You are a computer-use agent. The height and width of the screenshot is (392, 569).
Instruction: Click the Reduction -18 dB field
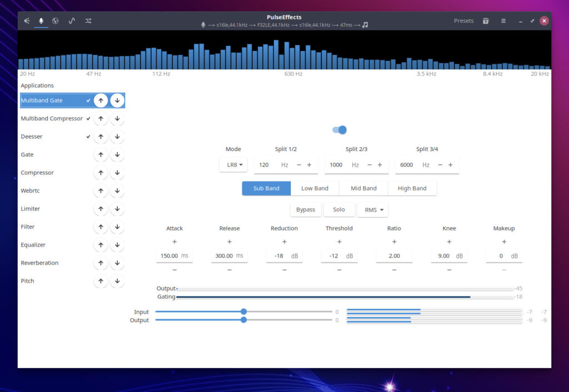coord(284,256)
